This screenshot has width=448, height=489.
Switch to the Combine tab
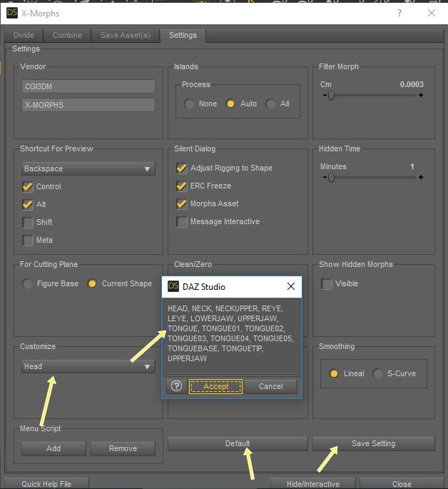[x=67, y=35]
